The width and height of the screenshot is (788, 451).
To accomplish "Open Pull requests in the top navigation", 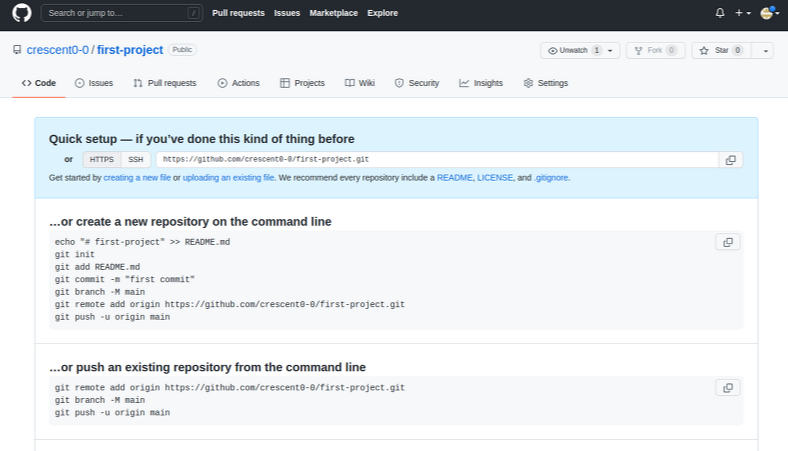I will point(238,13).
